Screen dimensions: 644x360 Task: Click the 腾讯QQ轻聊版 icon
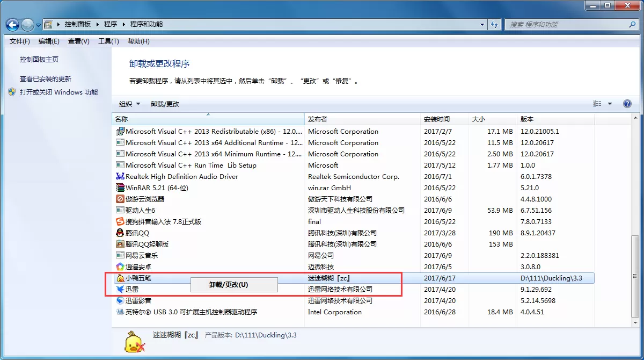point(120,244)
